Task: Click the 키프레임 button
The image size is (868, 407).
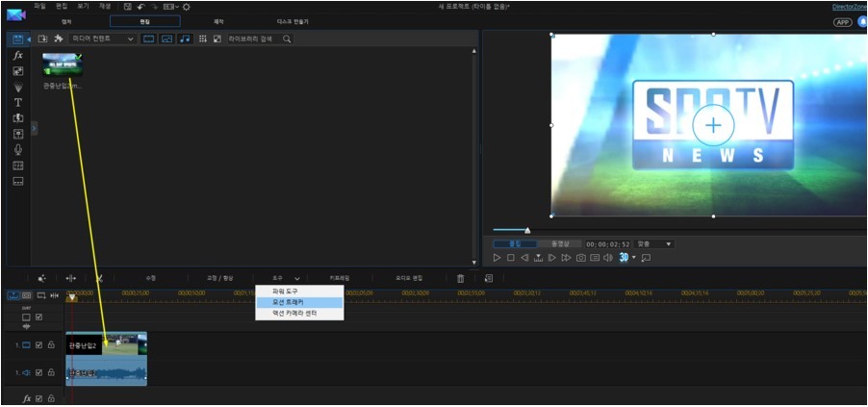Action: [x=340, y=278]
